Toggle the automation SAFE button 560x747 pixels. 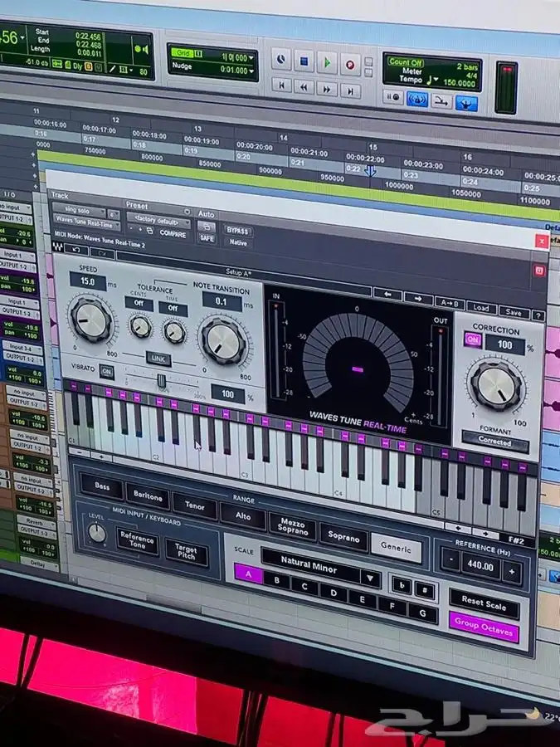tap(207, 237)
